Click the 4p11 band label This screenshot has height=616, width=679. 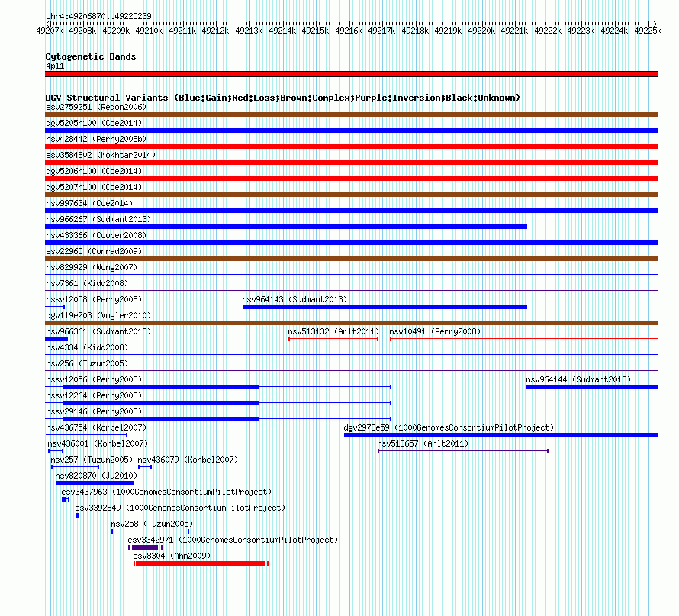pos(55,66)
